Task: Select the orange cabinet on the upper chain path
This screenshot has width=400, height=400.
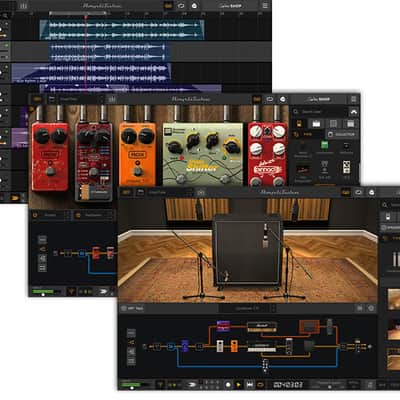Action: pyautogui.click(x=309, y=327)
